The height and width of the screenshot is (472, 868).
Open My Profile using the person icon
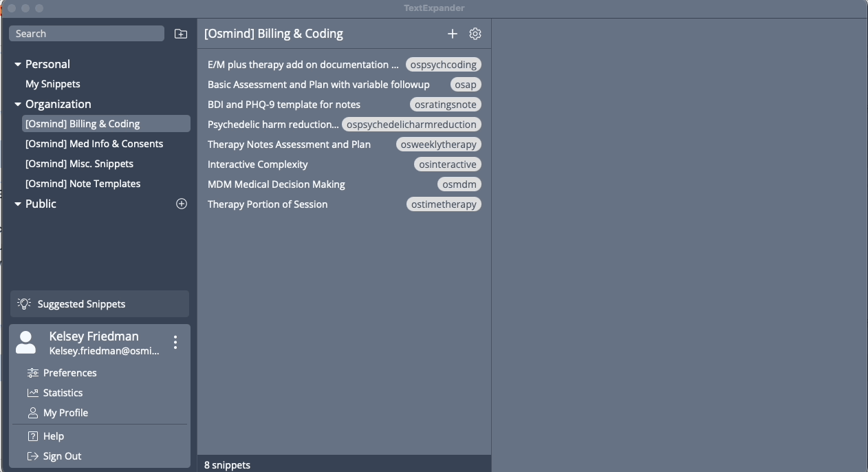32,413
